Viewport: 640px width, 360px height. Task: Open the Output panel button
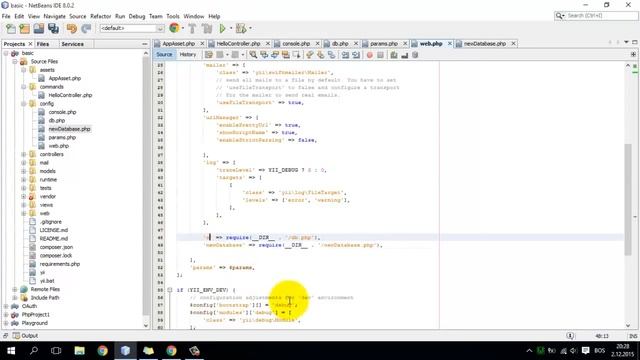pos(25,336)
